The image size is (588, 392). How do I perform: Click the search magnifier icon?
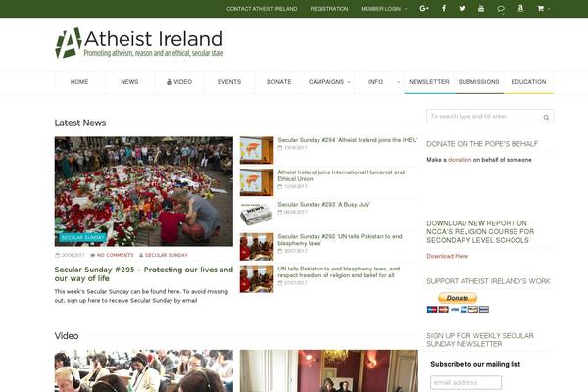click(546, 117)
